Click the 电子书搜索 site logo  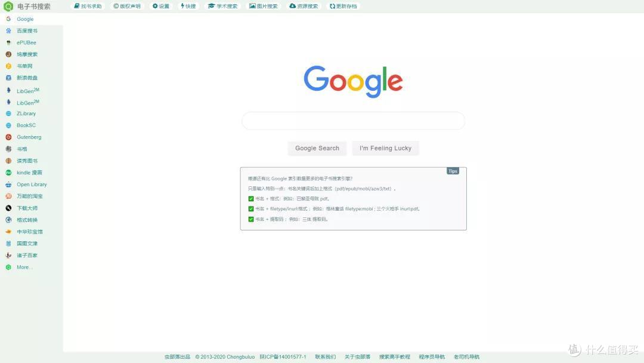(x=27, y=6)
